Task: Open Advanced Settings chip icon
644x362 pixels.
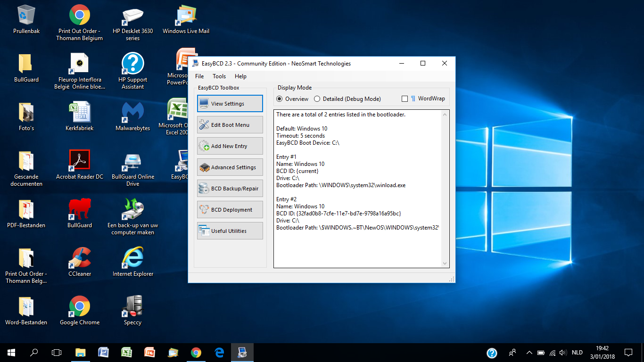Action: tap(204, 167)
